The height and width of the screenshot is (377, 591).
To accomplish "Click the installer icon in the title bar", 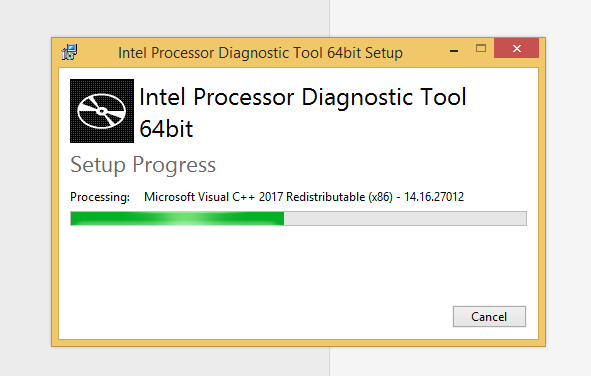I will tap(70, 52).
